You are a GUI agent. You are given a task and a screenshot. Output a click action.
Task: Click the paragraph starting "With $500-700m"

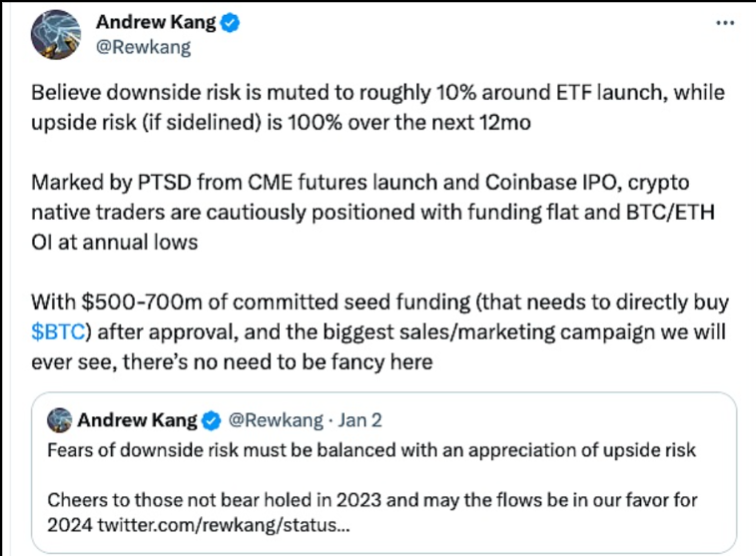pyautogui.click(x=378, y=332)
